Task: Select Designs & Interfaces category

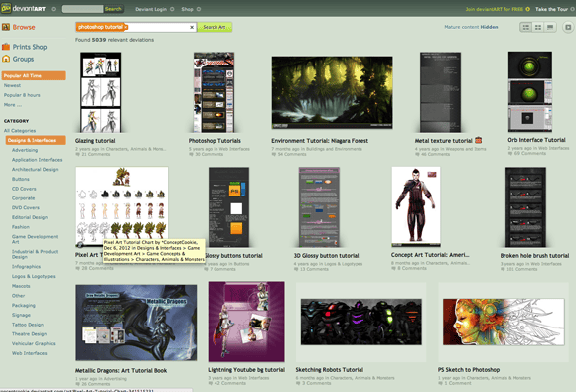Action: (36, 140)
